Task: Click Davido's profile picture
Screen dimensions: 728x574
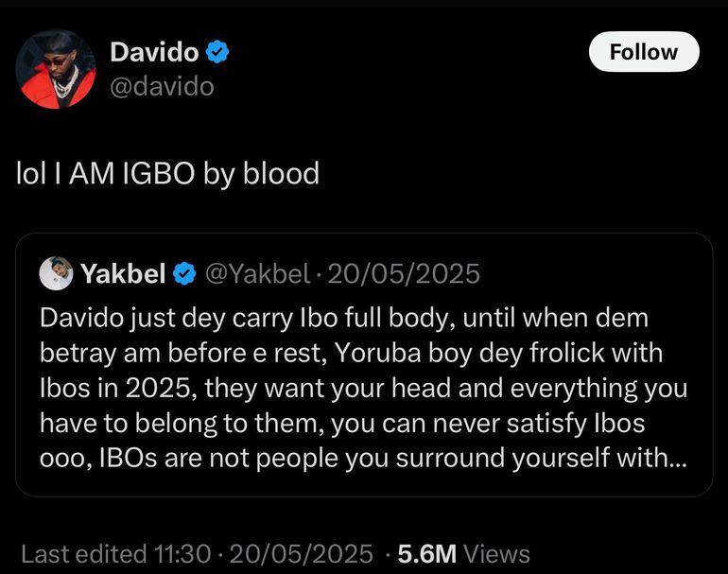Action: tap(57, 69)
